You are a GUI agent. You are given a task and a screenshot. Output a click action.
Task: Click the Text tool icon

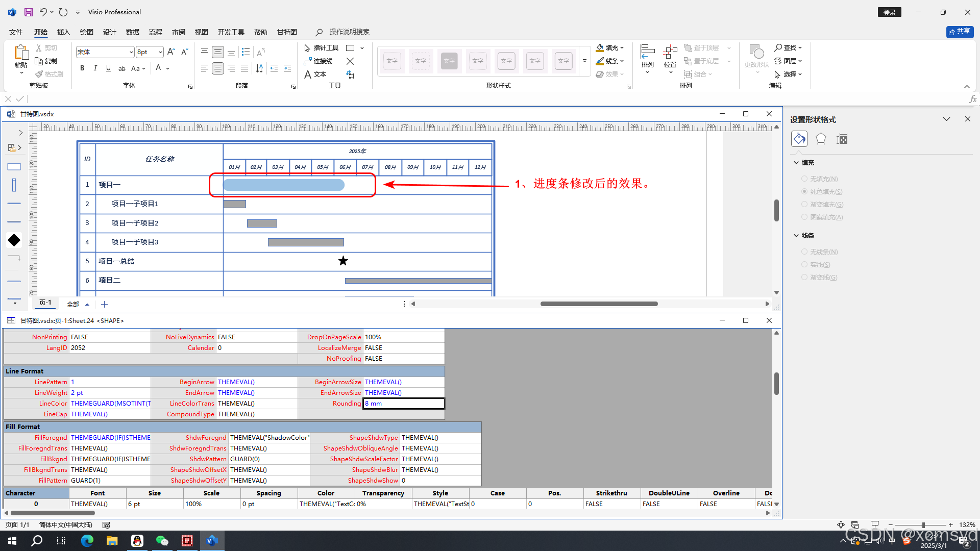pos(308,74)
